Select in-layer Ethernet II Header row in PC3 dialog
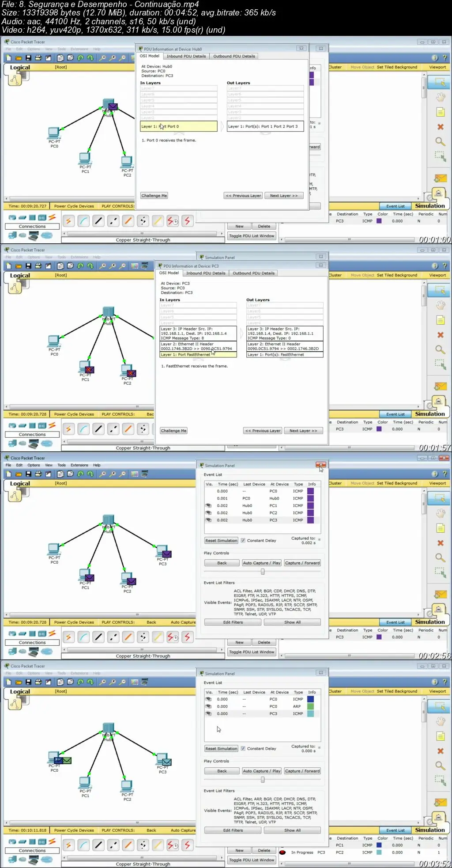 point(198,346)
